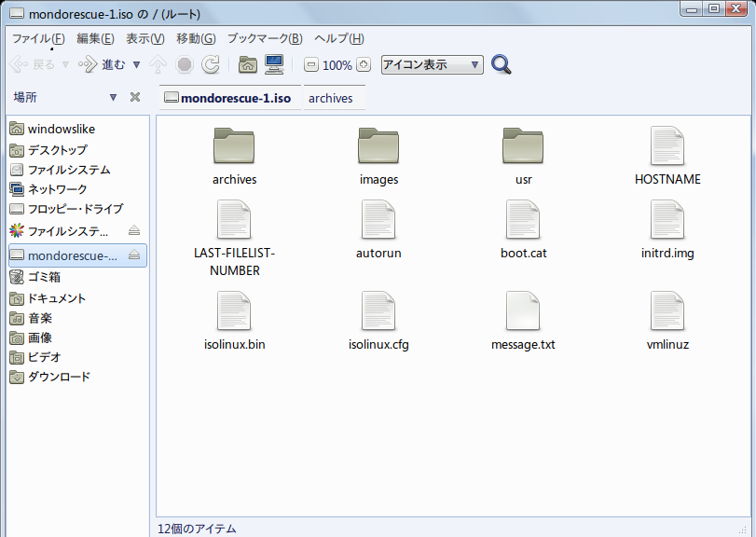Image resolution: width=756 pixels, height=537 pixels.
Task: Click the Forward (進む) toolbar button
Action: point(102,64)
